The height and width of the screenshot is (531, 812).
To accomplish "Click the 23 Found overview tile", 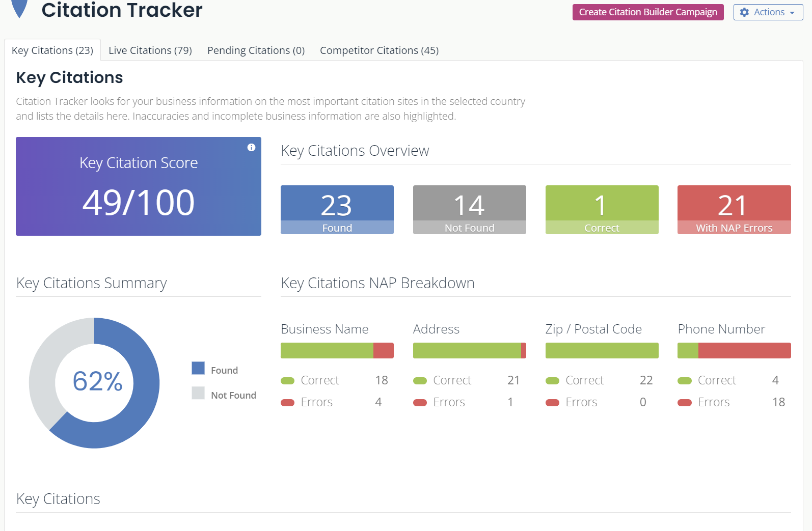I will click(x=337, y=209).
